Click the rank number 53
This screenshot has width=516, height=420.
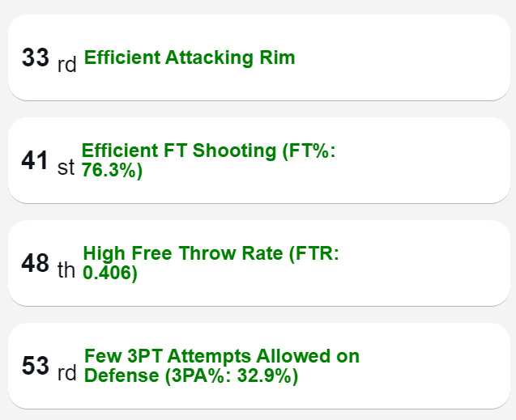coord(36,366)
